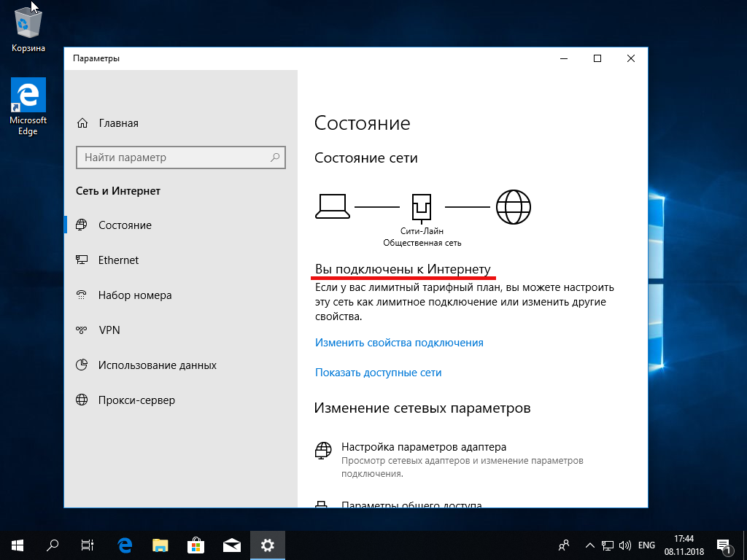Click the volume speaker tray icon

coord(624,545)
